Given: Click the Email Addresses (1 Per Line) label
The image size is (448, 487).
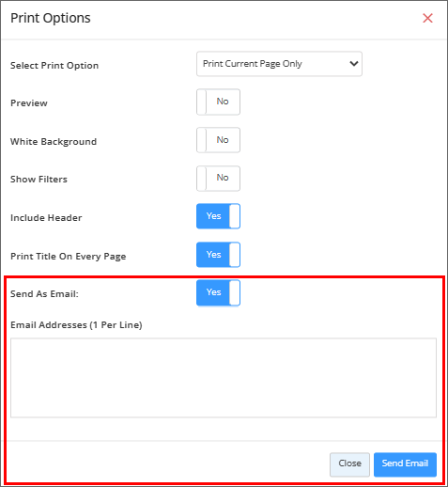Looking at the screenshot, I should tap(76, 325).
